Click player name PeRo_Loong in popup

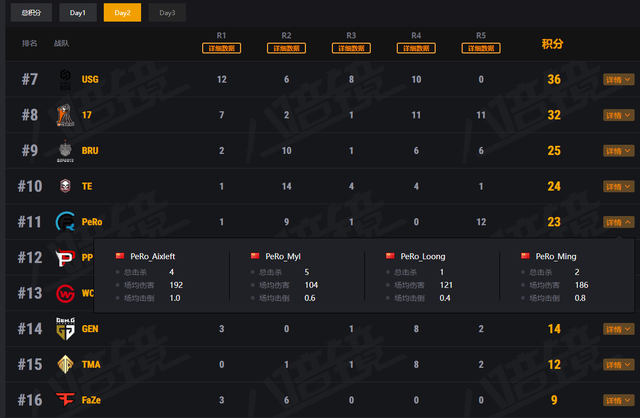pos(422,257)
